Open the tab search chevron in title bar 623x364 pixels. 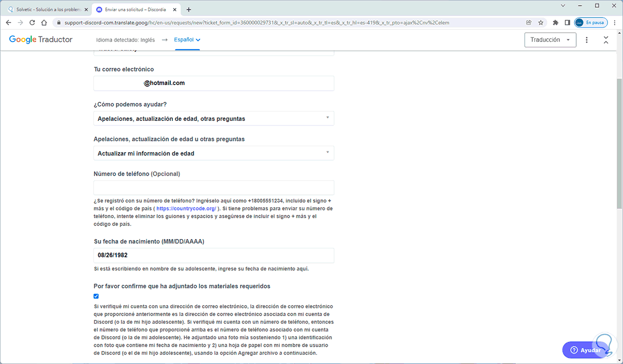tap(564, 5)
